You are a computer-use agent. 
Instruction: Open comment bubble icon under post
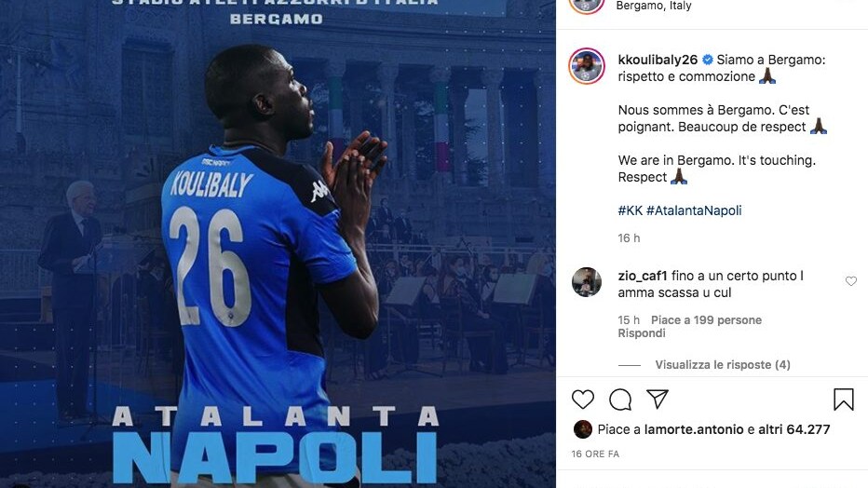point(620,399)
